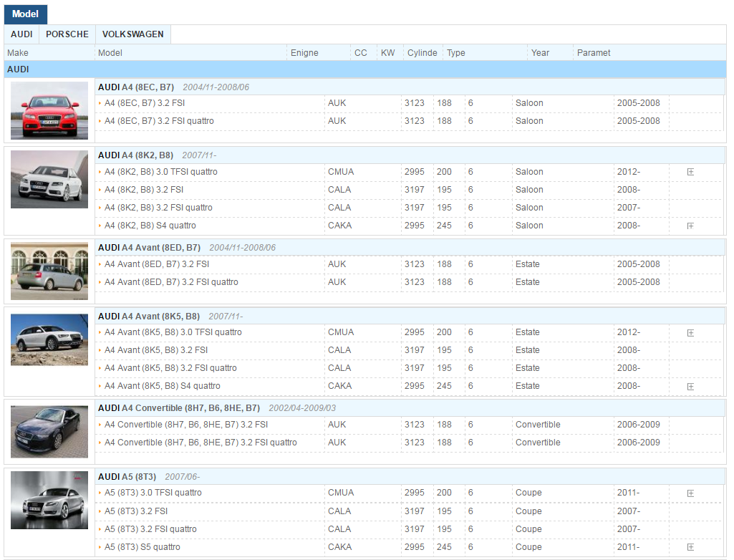Screen dimensions: 734x560
Task: Select the AUDI A5 (8T3) group header
Action: coord(410,477)
